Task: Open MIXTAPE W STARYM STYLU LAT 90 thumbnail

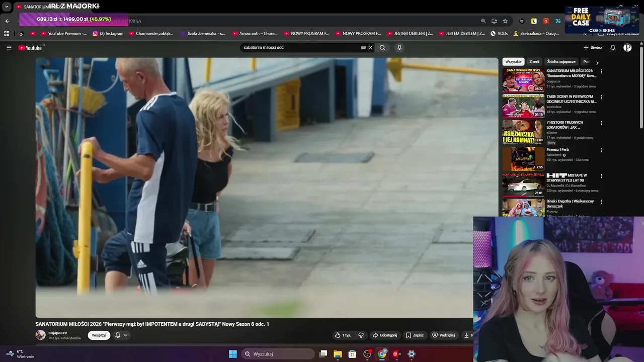Action: point(523,185)
